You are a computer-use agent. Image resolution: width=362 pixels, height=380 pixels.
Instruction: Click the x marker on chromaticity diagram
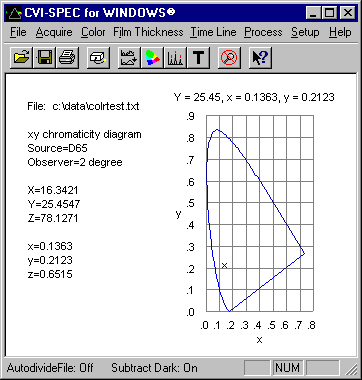225,265
